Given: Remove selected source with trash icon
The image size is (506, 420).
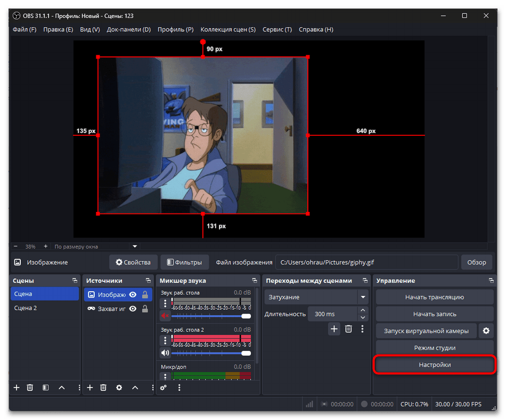Looking at the screenshot, I should coord(103,388).
